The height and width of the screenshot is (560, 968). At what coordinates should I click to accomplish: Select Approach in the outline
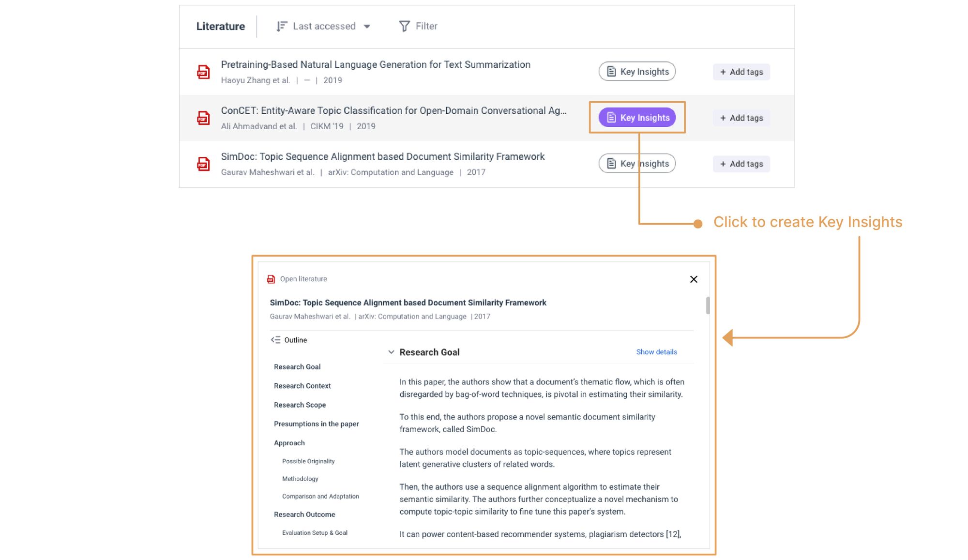(289, 443)
